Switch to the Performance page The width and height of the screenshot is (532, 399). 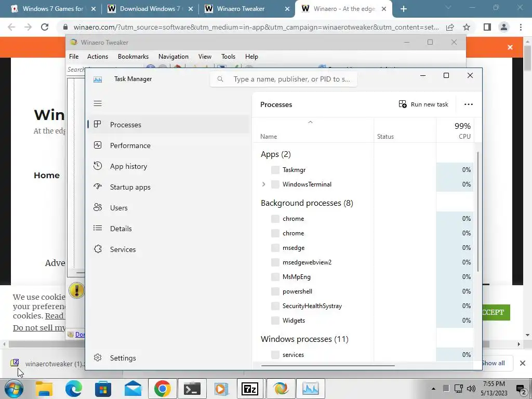click(168, 145)
